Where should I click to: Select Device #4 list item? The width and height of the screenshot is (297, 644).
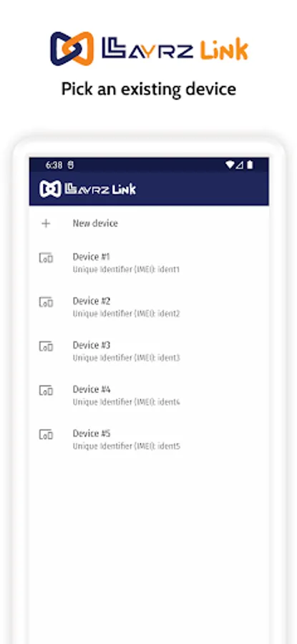click(149, 395)
